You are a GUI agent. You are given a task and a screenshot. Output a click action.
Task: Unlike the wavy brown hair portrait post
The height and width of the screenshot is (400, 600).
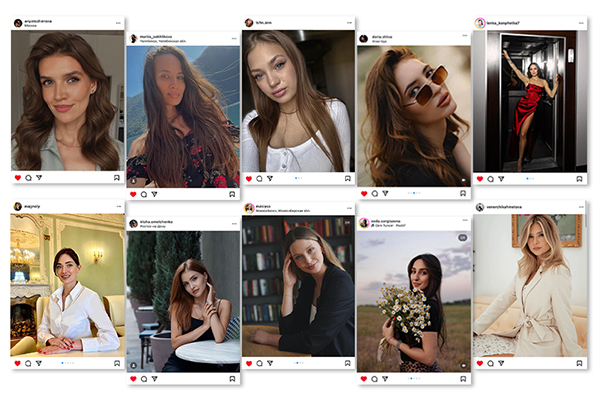(x=18, y=178)
